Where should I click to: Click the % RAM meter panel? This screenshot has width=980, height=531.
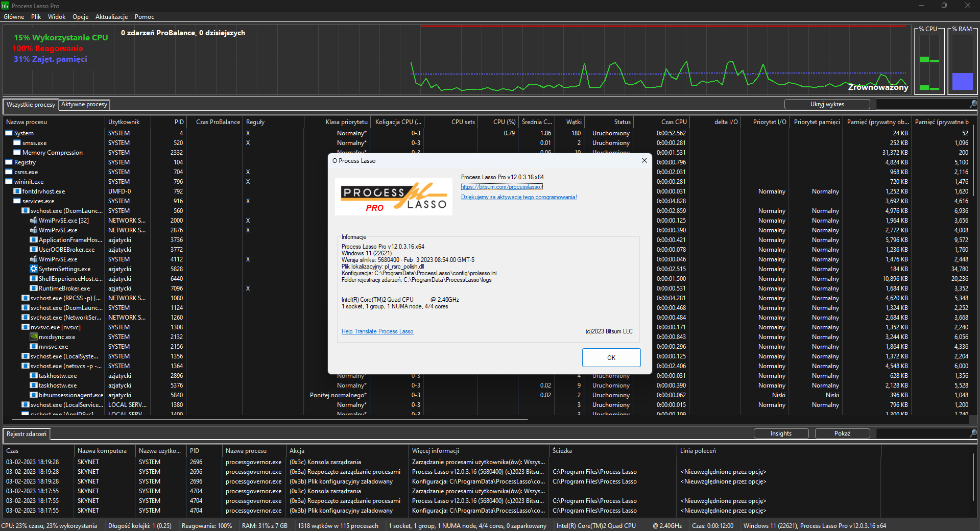[963, 60]
